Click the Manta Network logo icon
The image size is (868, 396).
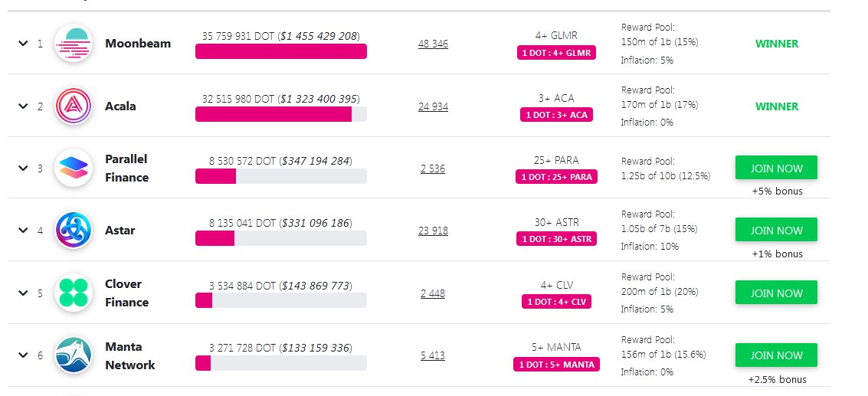(74, 355)
